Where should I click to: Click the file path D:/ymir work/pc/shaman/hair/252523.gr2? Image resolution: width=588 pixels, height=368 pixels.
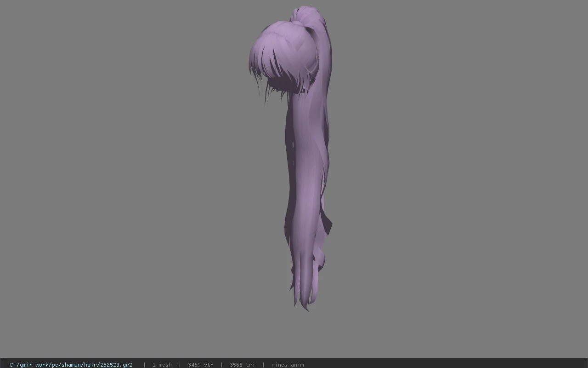pos(71,365)
